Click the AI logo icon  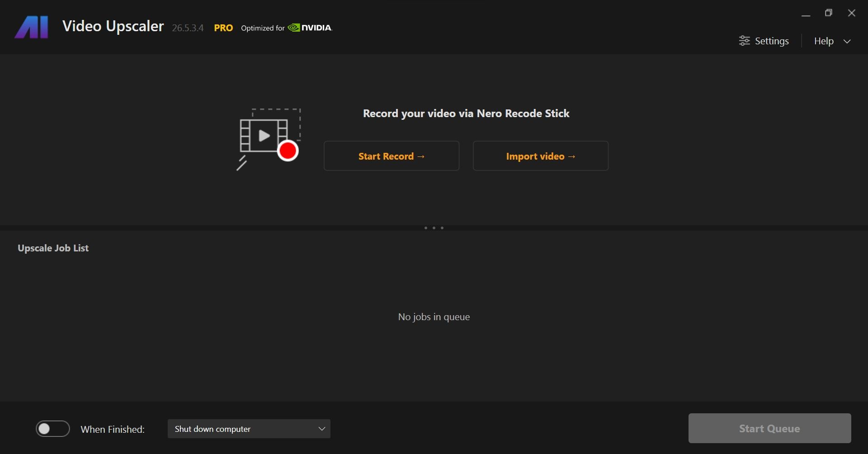coord(31,28)
